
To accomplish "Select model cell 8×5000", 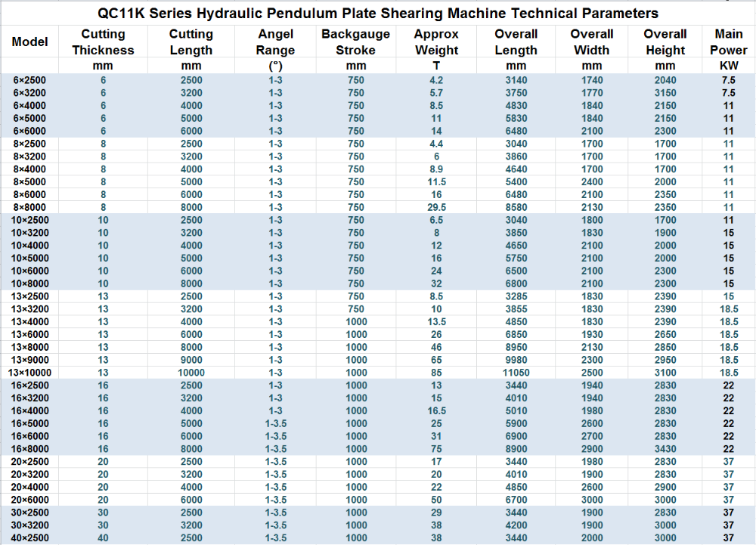I will click(29, 182).
